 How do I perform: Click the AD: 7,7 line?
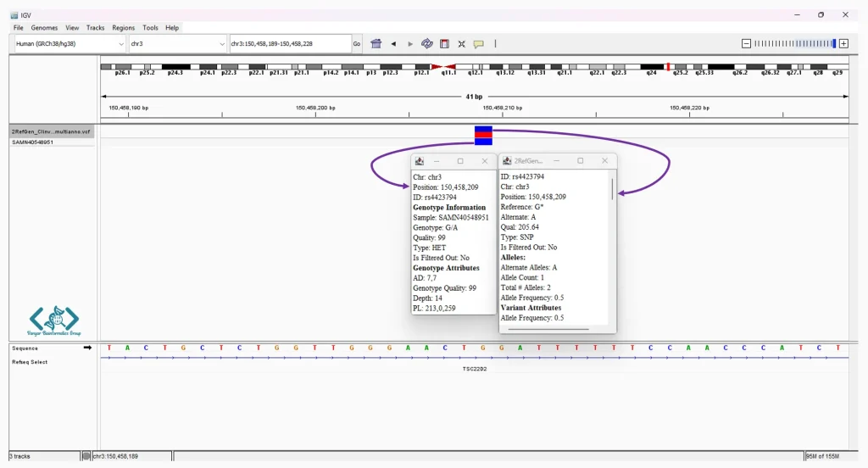coord(425,278)
